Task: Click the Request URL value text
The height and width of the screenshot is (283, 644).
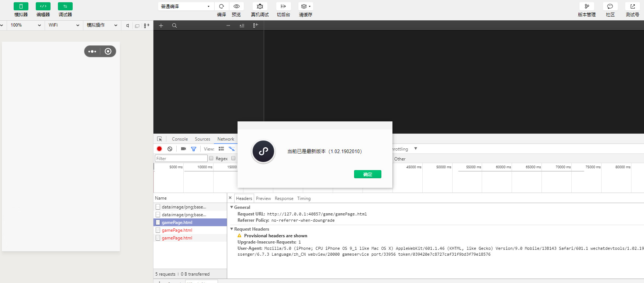Action: (317, 214)
